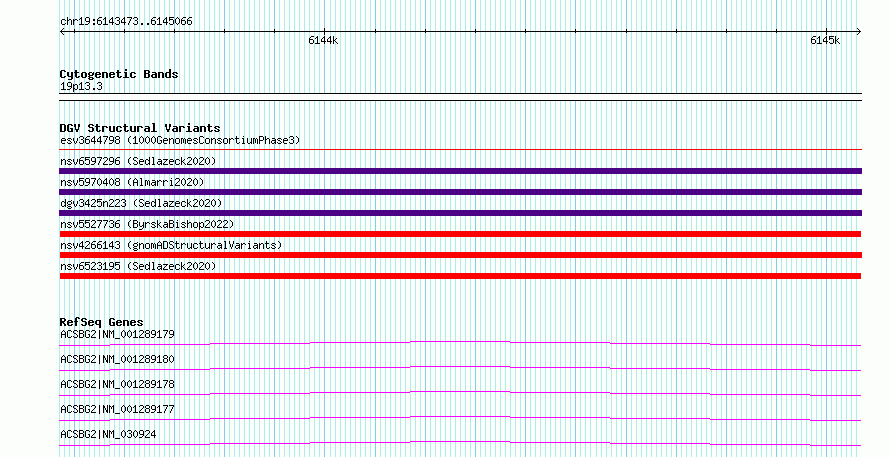Open ACSBG2|NM_001289179 transcript label
This screenshot has height=457, width=890.
117,334
